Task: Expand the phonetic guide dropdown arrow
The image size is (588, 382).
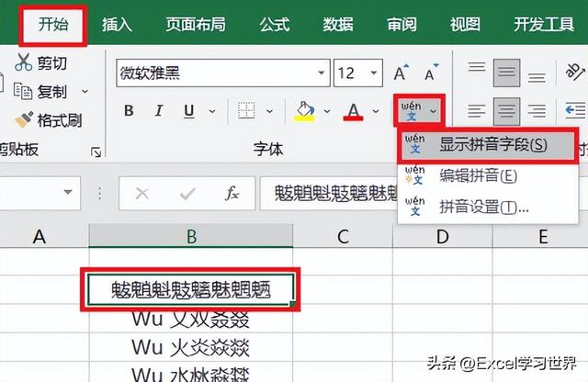Action: [433, 111]
